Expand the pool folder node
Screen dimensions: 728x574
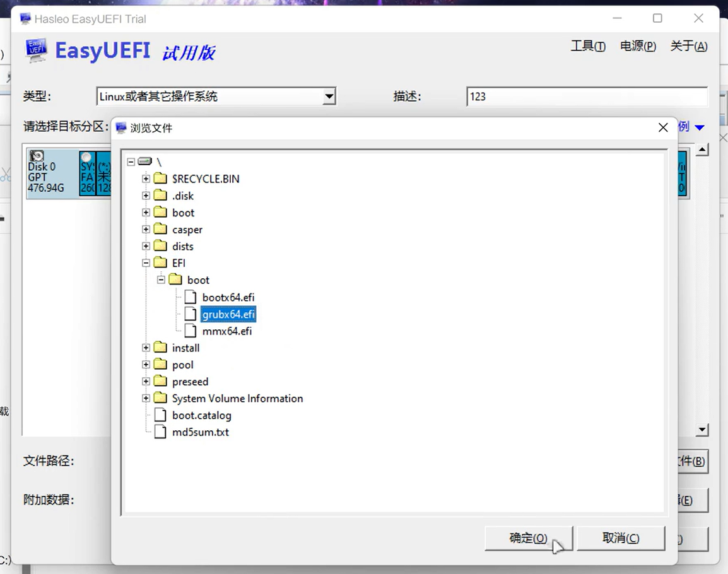pyautogui.click(x=146, y=365)
